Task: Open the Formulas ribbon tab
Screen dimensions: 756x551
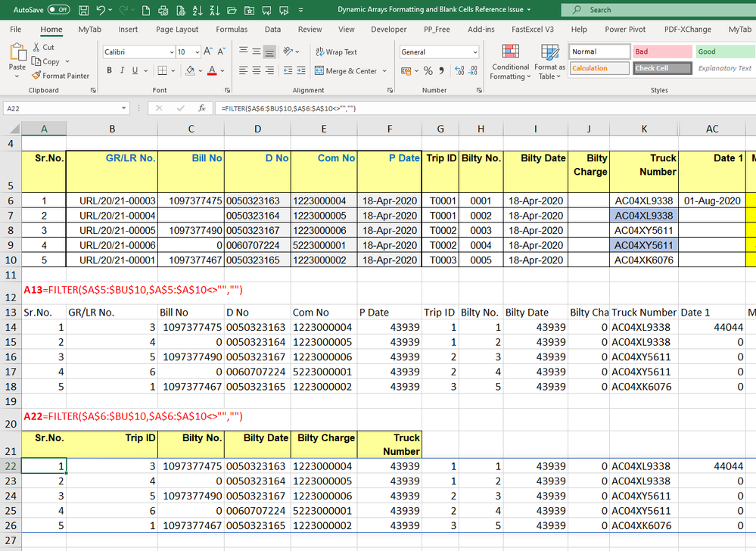Action: (232, 30)
